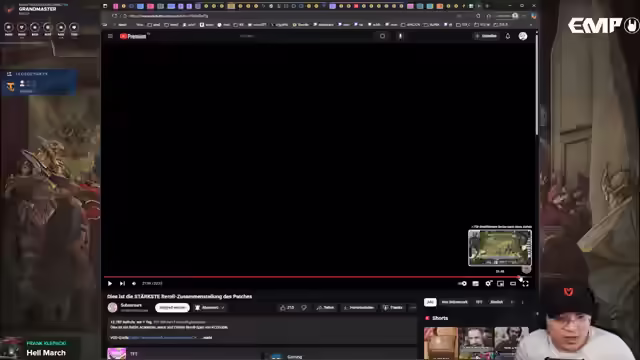Skip to the next video
Viewport: 640px width, 360px height.
click(x=122, y=283)
